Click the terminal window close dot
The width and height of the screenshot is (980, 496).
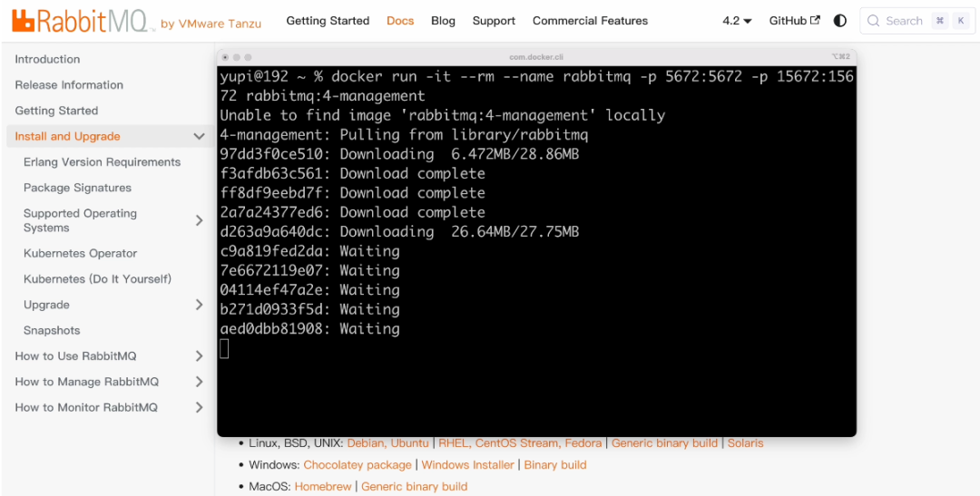point(226,57)
